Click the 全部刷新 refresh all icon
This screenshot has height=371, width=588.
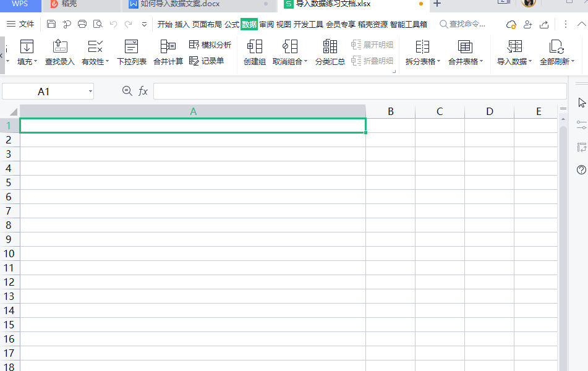556,47
